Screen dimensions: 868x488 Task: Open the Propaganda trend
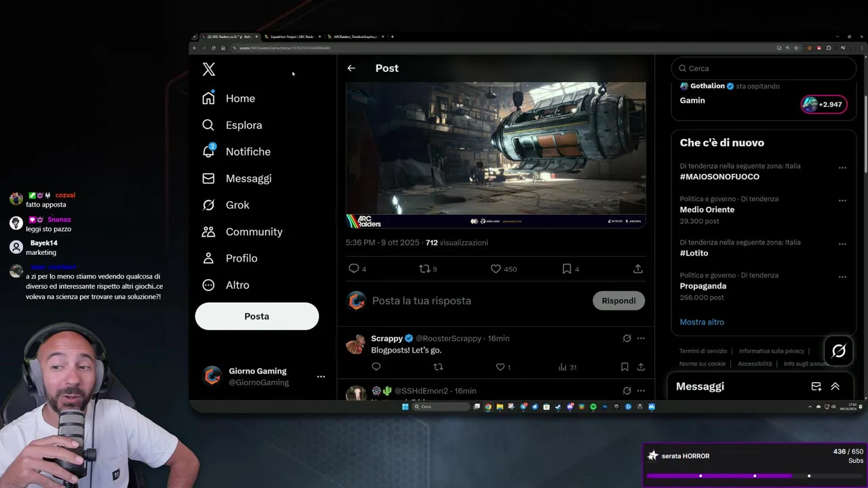pyautogui.click(x=703, y=286)
